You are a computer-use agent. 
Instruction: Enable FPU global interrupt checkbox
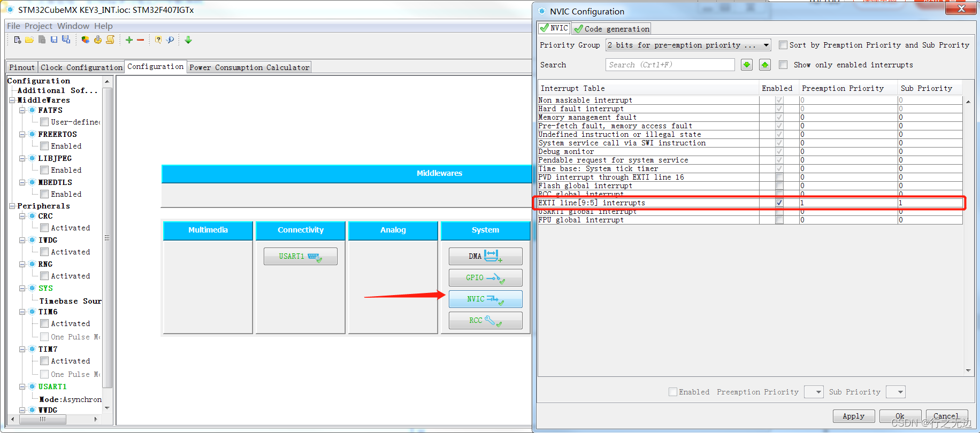(x=779, y=220)
